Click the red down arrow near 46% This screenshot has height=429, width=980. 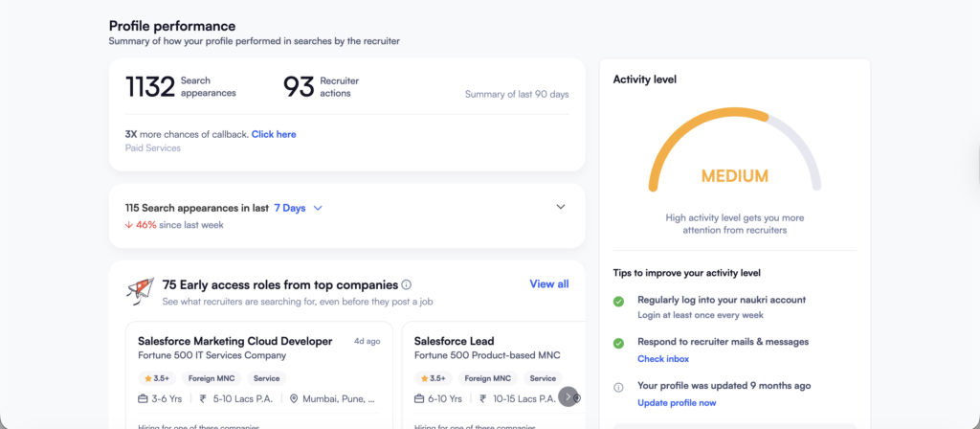[129, 225]
